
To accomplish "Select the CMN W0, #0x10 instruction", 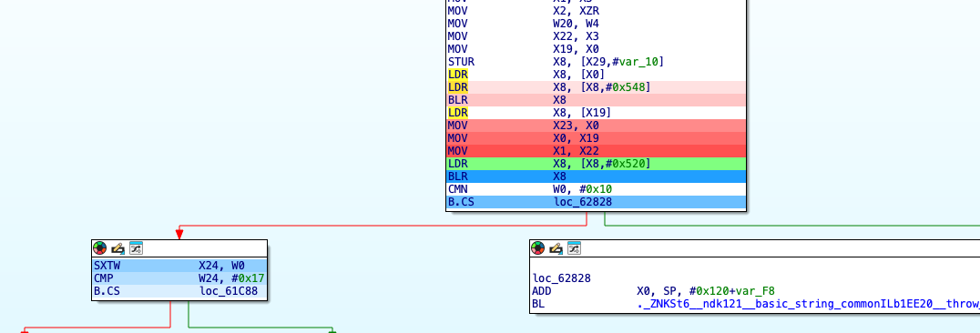I will coord(596,189).
